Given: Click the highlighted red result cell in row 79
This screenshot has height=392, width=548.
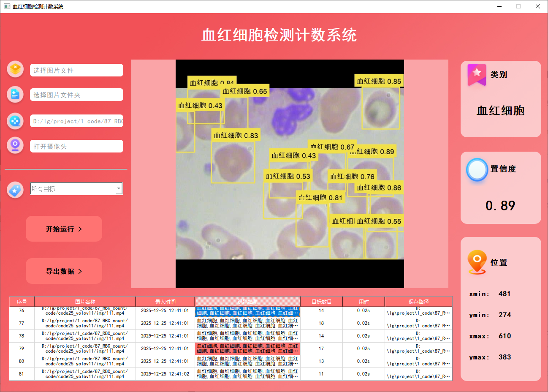Looking at the screenshot, I should click(x=247, y=348).
